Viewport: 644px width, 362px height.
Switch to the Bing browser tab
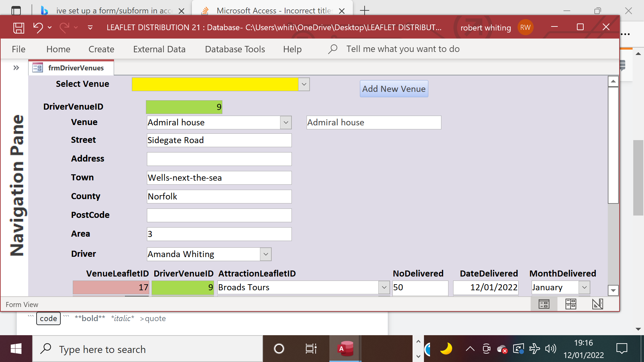click(112, 11)
